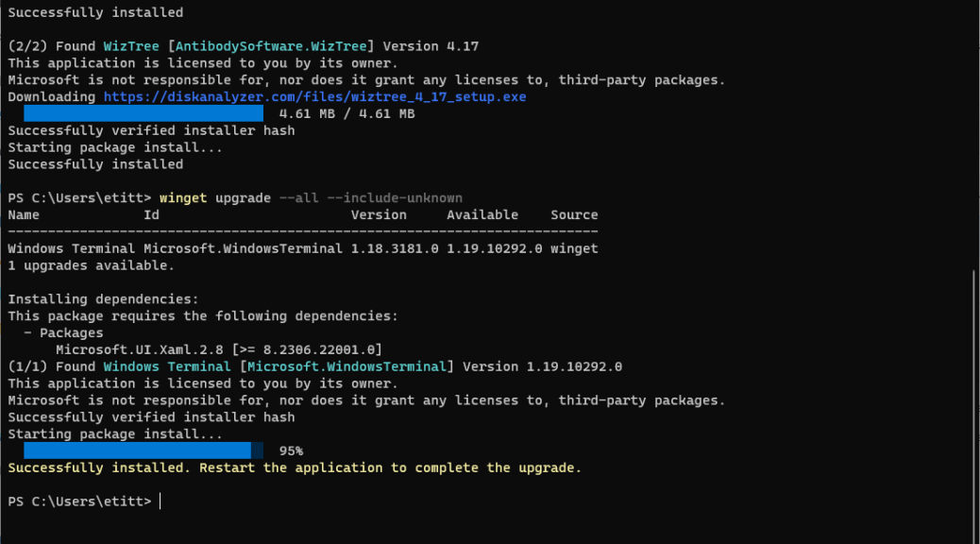980x544 pixels.
Task: Click the 'Name' column header
Action: click(x=24, y=215)
